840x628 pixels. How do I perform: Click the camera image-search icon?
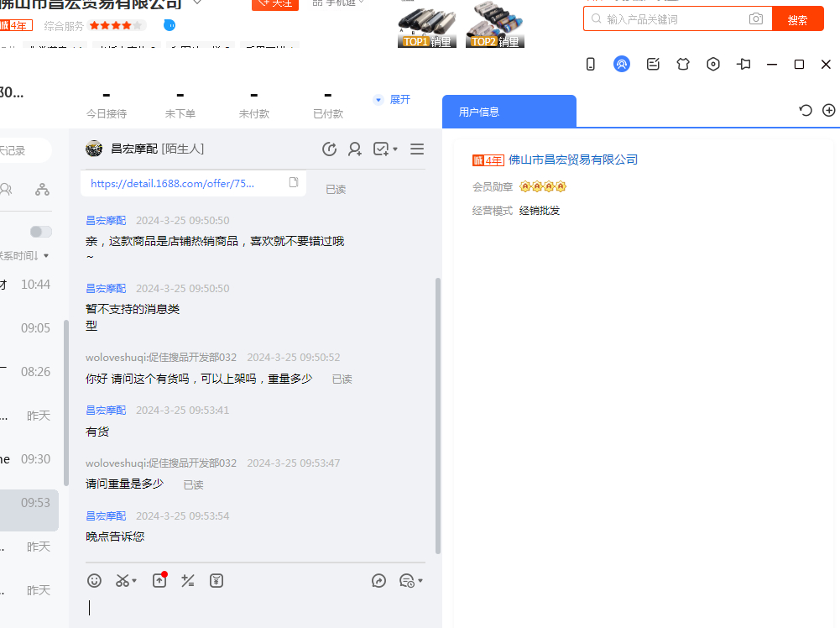pos(756,18)
